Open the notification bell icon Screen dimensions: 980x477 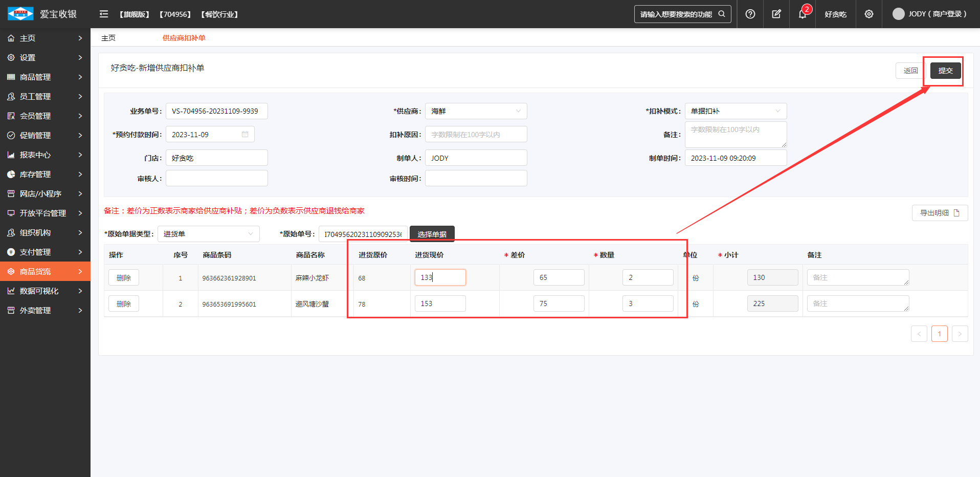click(802, 14)
